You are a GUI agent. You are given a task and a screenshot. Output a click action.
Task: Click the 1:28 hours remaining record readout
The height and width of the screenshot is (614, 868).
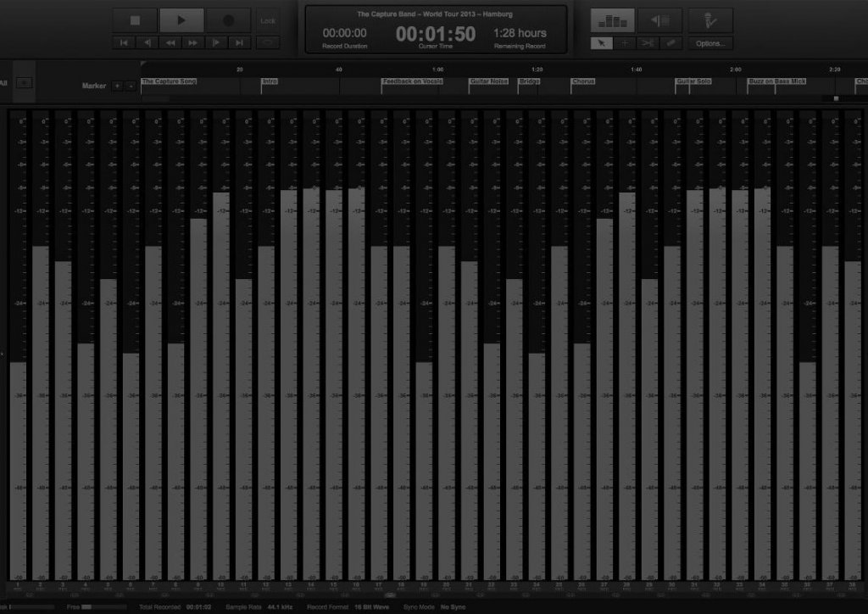[520, 33]
